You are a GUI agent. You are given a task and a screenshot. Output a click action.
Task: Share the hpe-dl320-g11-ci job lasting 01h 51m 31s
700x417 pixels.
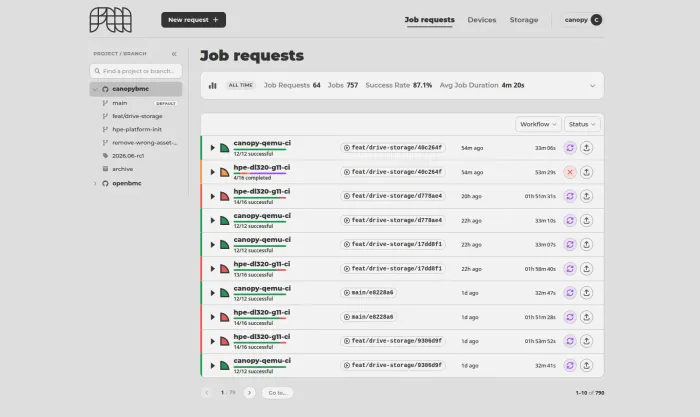coord(586,196)
